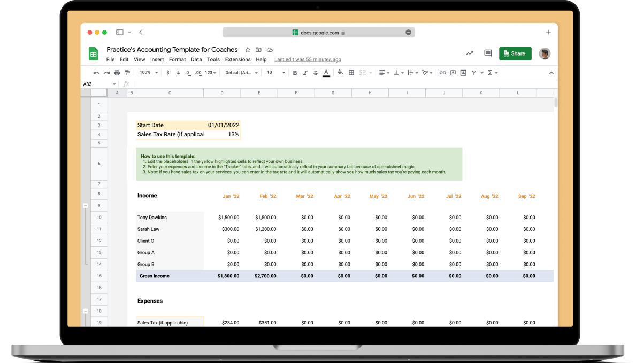Click the docs.google.com address bar
Viewport: 636px width, 364px height.
point(318,33)
